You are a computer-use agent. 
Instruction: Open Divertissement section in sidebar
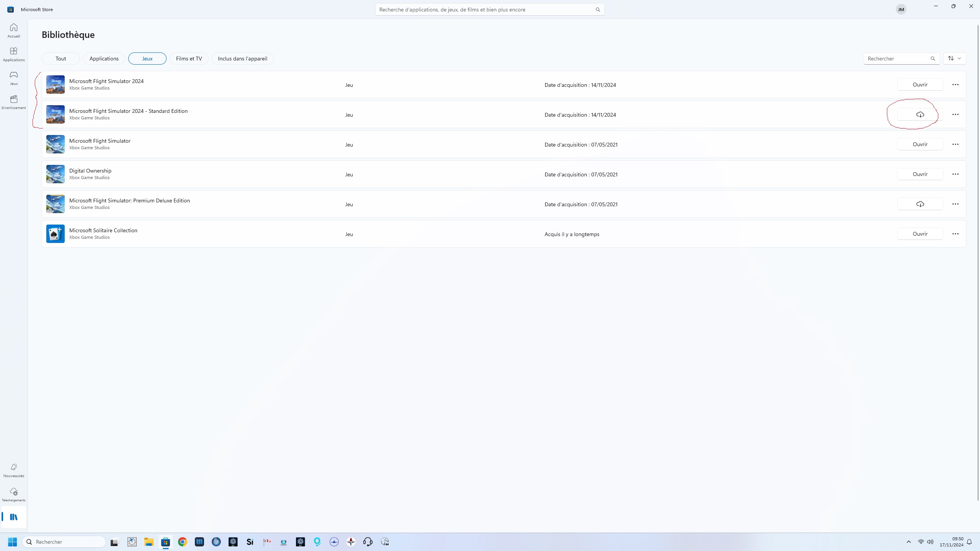click(14, 102)
